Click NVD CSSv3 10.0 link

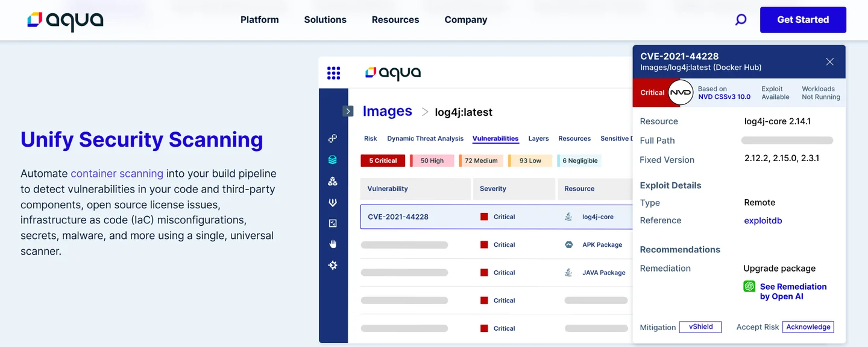tap(725, 97)
